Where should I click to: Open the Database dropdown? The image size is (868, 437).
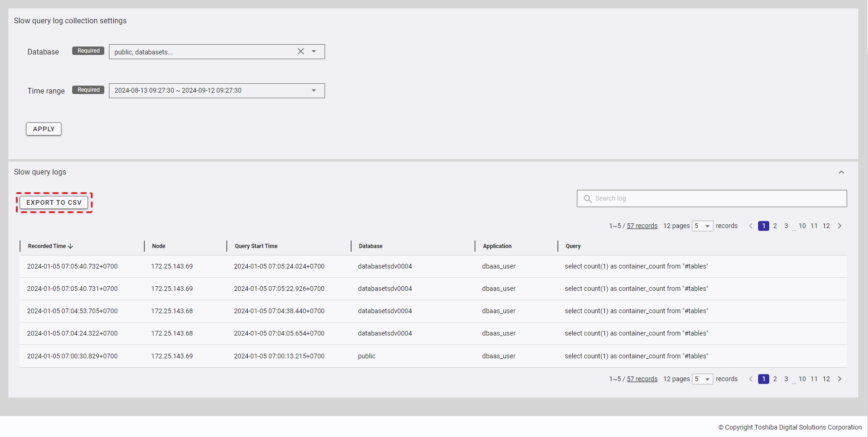coord(314,52)
